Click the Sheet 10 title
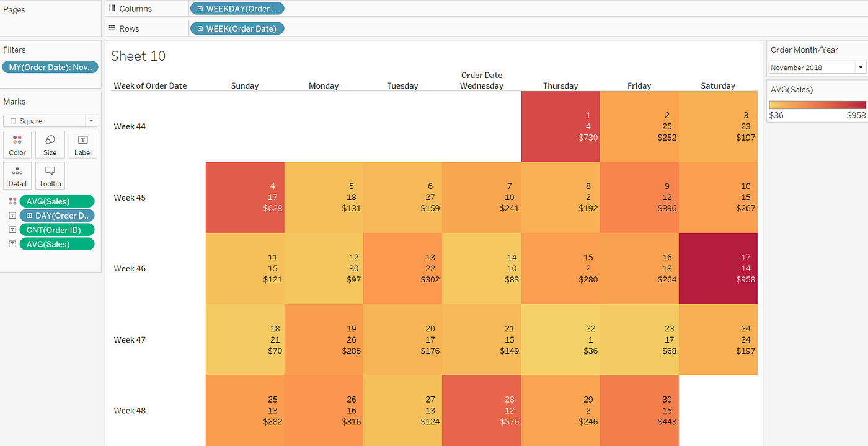This screenshot has height=446, width=868. [x=138, y=56]
